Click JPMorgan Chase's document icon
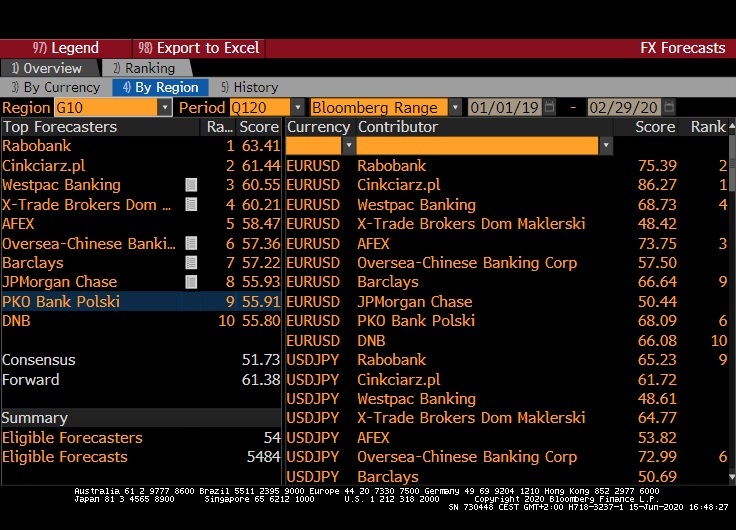 191,282
